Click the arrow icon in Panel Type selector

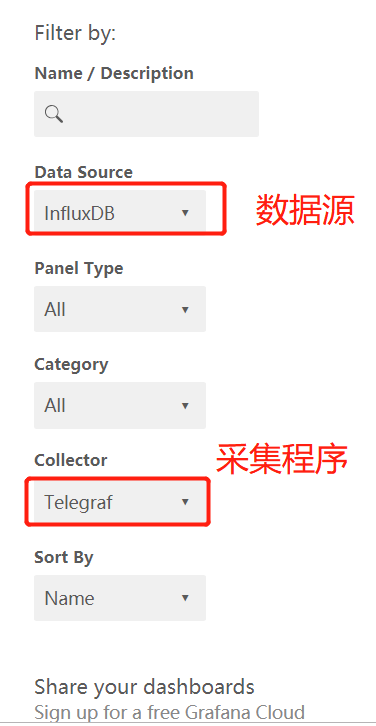point(185,309)
